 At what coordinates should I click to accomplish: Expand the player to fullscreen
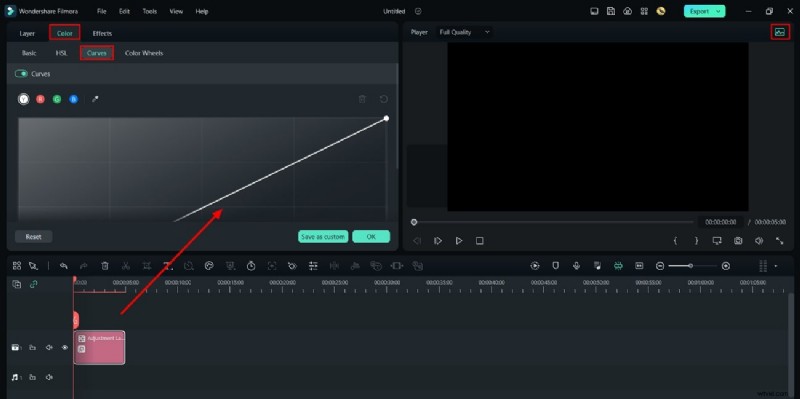coord(780,241)
